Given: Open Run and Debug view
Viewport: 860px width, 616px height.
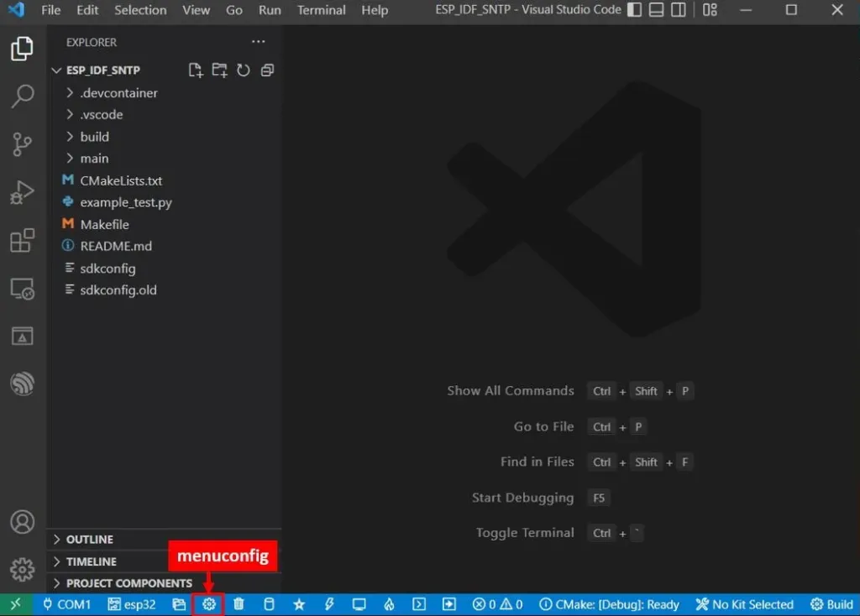Looking at the screenshot, I should click(x=22, y=192).
